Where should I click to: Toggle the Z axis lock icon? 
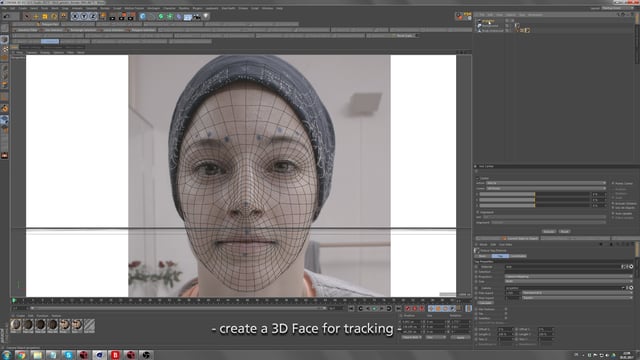pyautogui.click(x=93, y=16)
